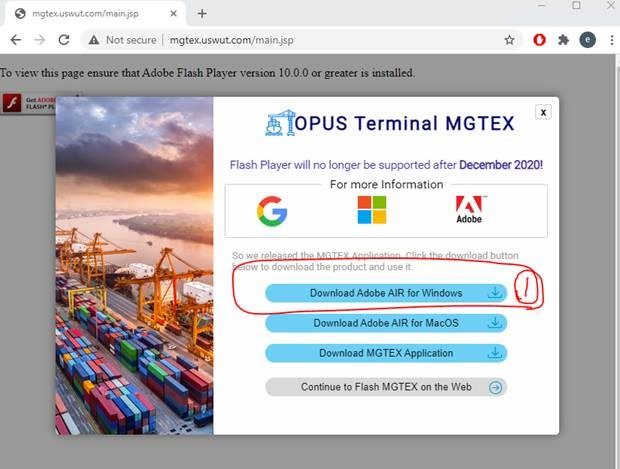
Task: Minimize the browser window
Action: [542, 5]
